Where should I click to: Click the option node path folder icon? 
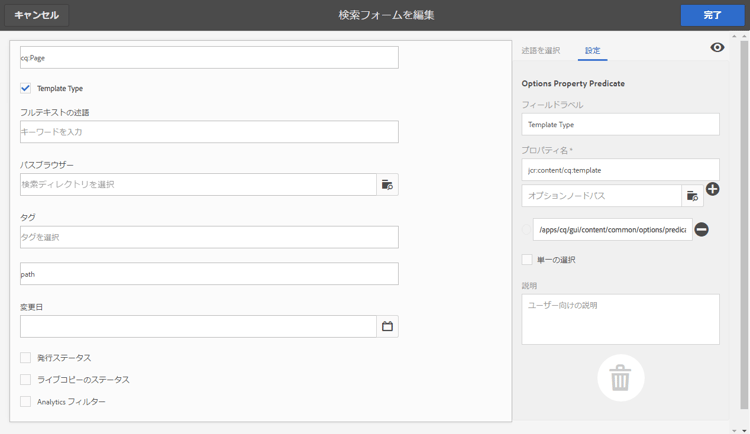692,196
